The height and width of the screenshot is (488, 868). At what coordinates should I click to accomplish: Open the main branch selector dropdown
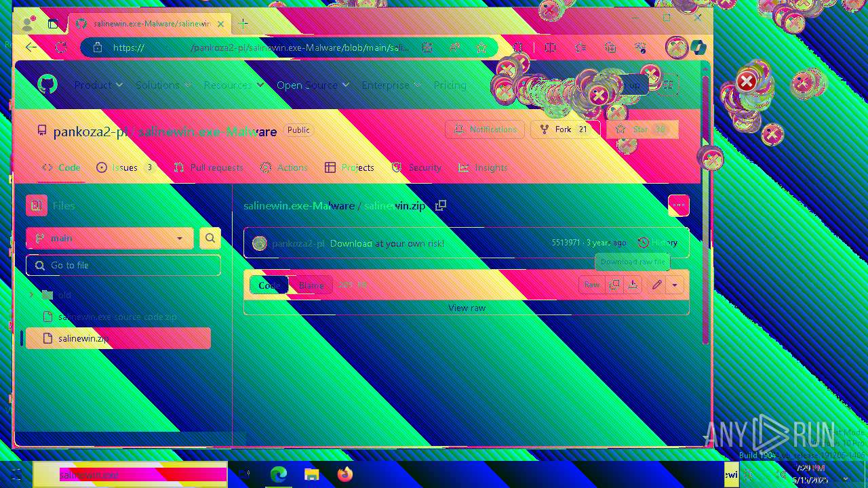tap(110, 238)
